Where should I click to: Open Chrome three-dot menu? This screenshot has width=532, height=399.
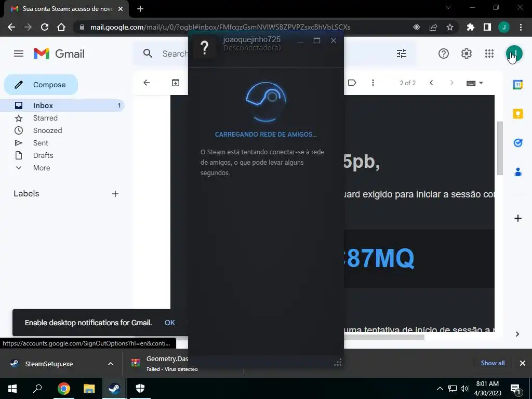[x=521, y=27]
